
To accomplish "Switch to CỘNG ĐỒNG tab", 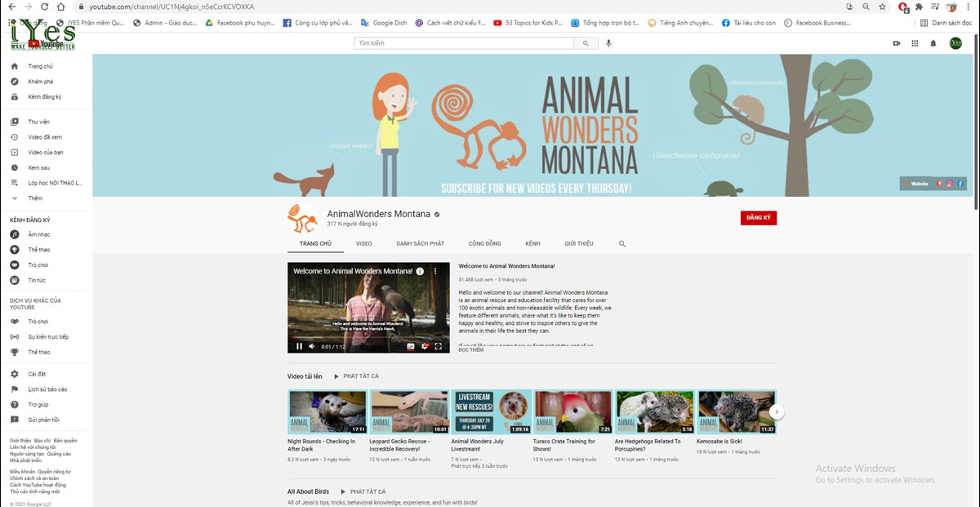I will (x=485, y=243).
